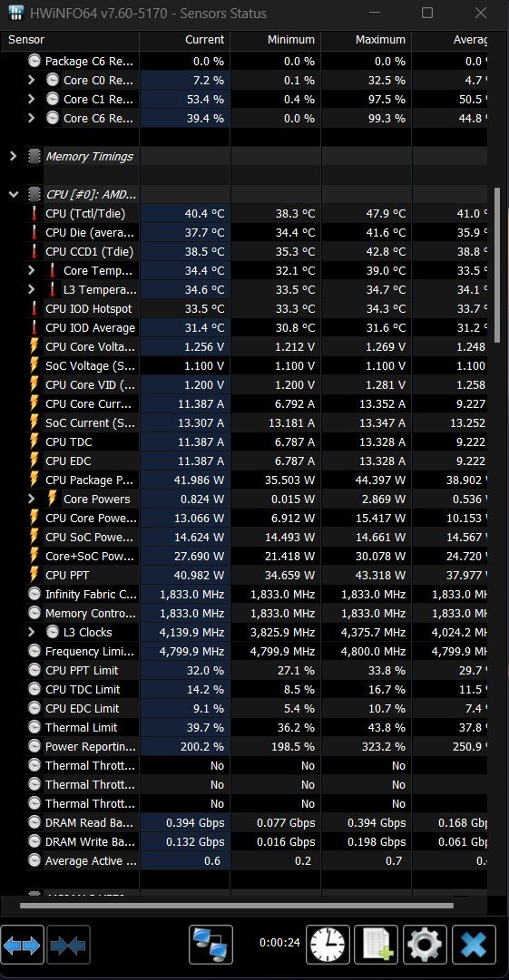Viewport: 509px width, 980px height.
Task: Click the thermometer icon of CPU CCD1 (Tdie)
Action: [x=35, y=252]
